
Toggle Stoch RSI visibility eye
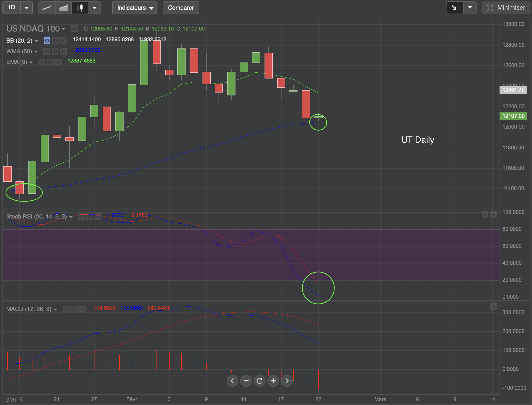point(82,217)
